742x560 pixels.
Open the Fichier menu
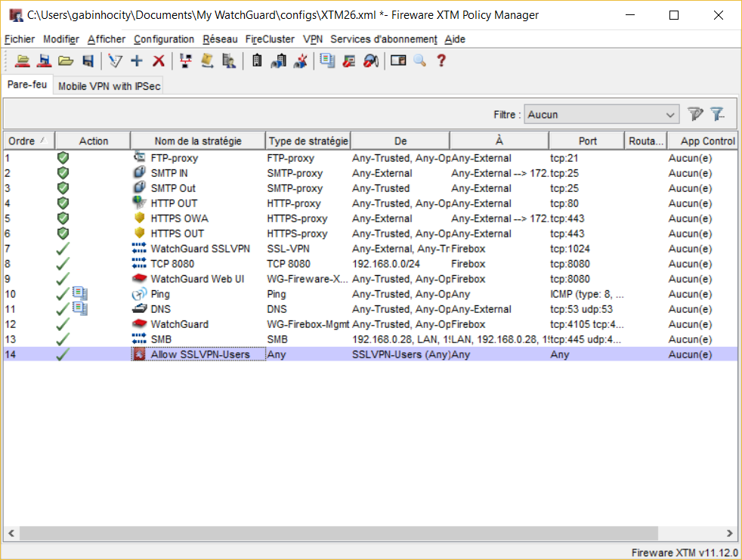20,39
